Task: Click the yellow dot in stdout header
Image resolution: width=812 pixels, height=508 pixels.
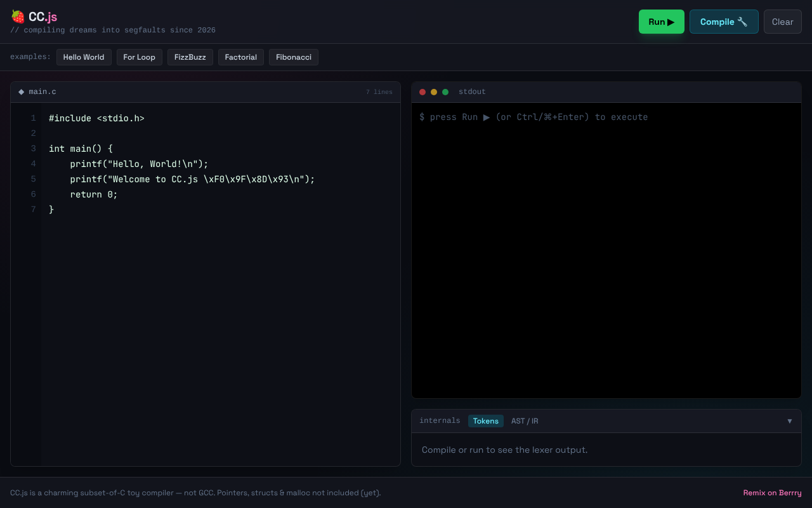Action: (x=434, y=92)
